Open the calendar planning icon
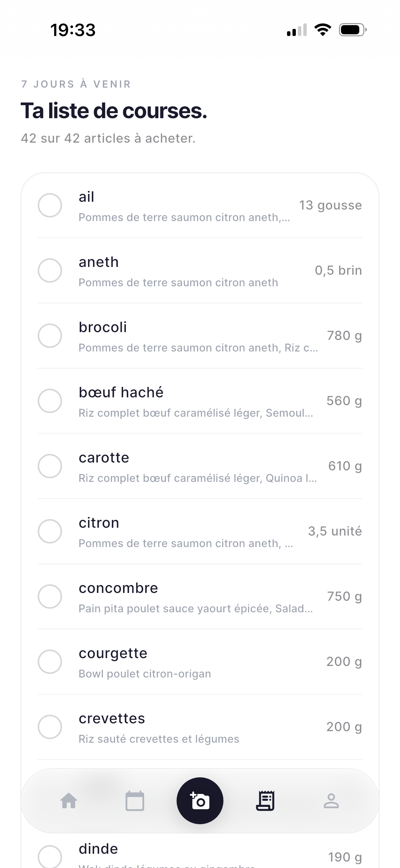Screen dimensions: 400x868 [x=135, y=801]
